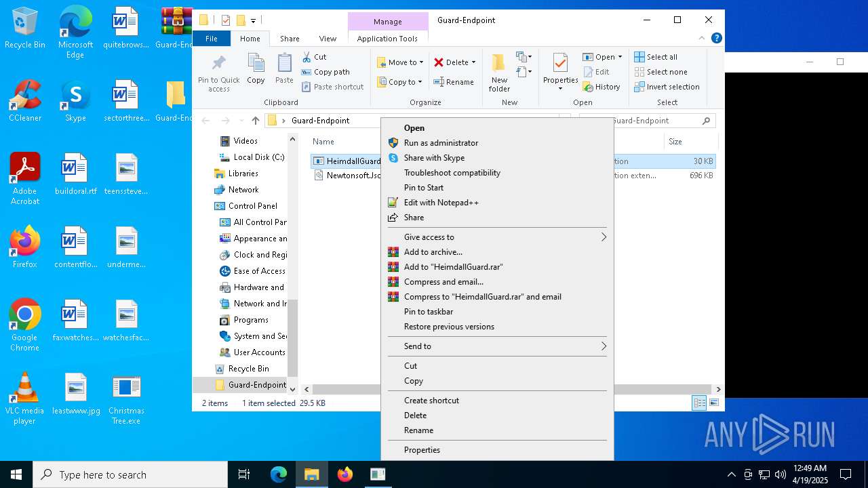Click the Invert selection ribbon button

pyautogui.click(x=667, y=87)
